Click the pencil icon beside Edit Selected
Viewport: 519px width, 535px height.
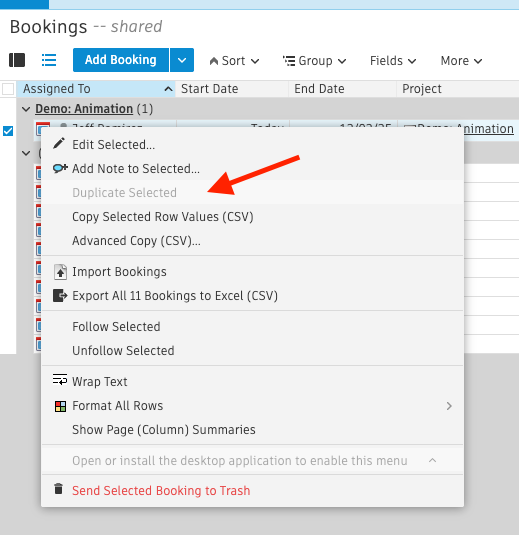tap(59, 143)
